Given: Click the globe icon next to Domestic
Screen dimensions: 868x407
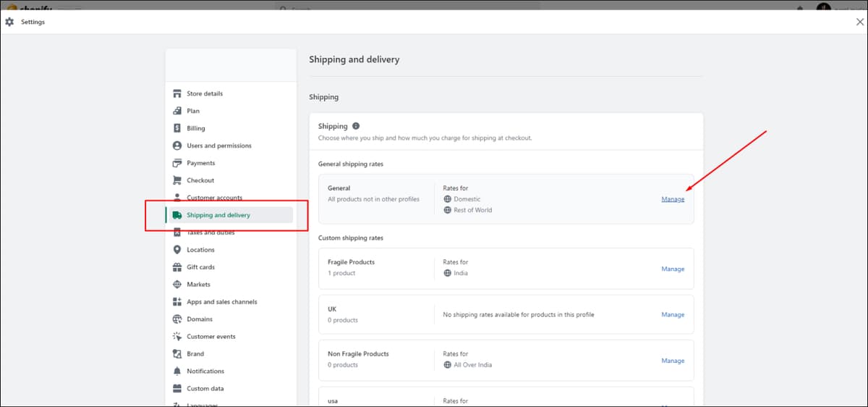Looking at the screenshot, I should click(447, 199).
